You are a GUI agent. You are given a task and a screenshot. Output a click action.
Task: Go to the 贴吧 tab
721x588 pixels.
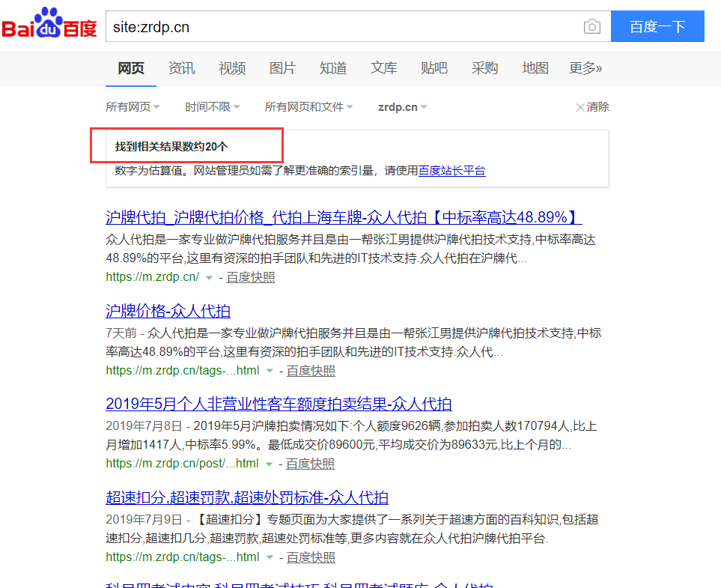click(434, 69)
